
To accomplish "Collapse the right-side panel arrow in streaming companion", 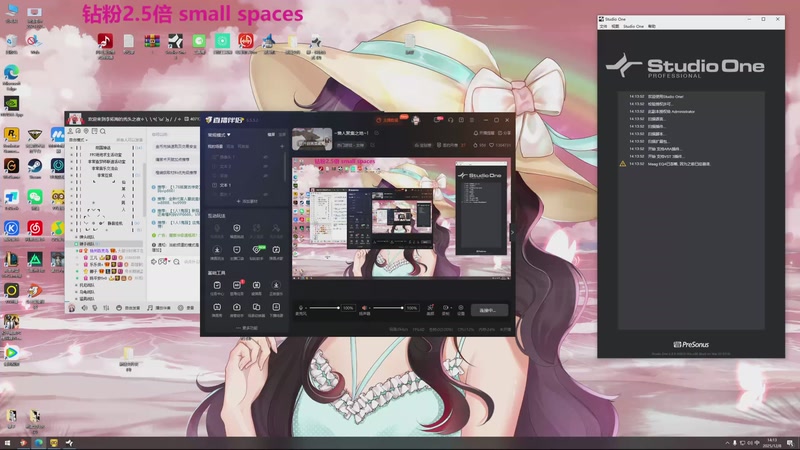I will point(512,232).
